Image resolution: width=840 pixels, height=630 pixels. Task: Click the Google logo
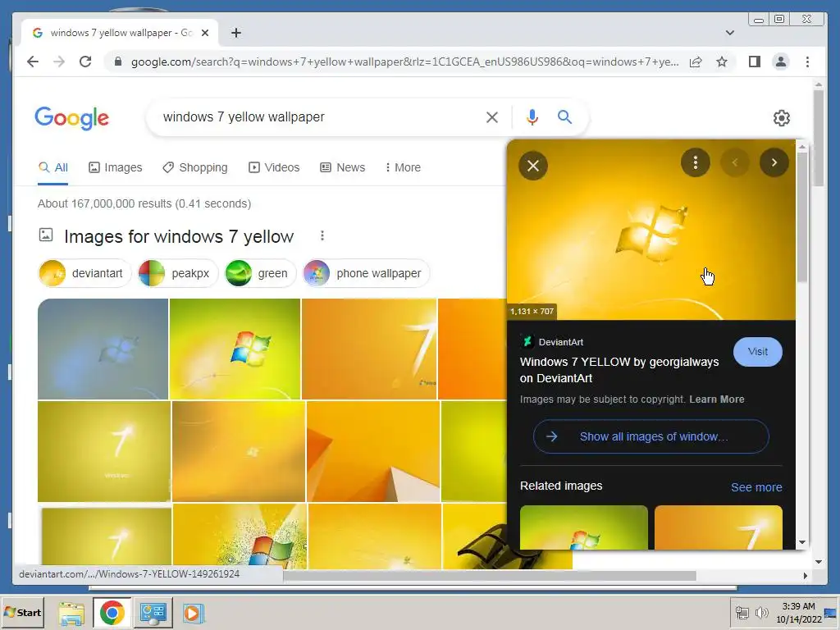tap(72, 118)
